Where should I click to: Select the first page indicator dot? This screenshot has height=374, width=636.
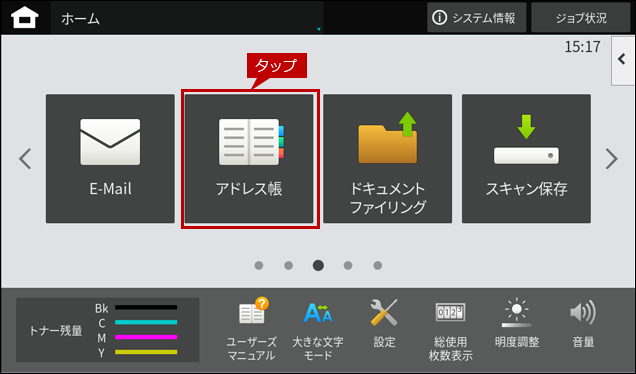click(x=259, y=265)
